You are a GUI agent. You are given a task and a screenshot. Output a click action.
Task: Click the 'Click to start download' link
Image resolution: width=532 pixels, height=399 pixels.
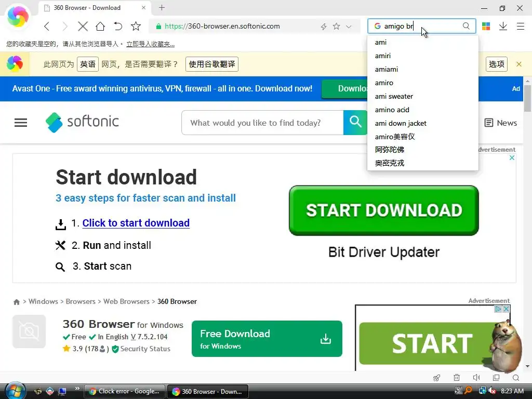(136, 223)
